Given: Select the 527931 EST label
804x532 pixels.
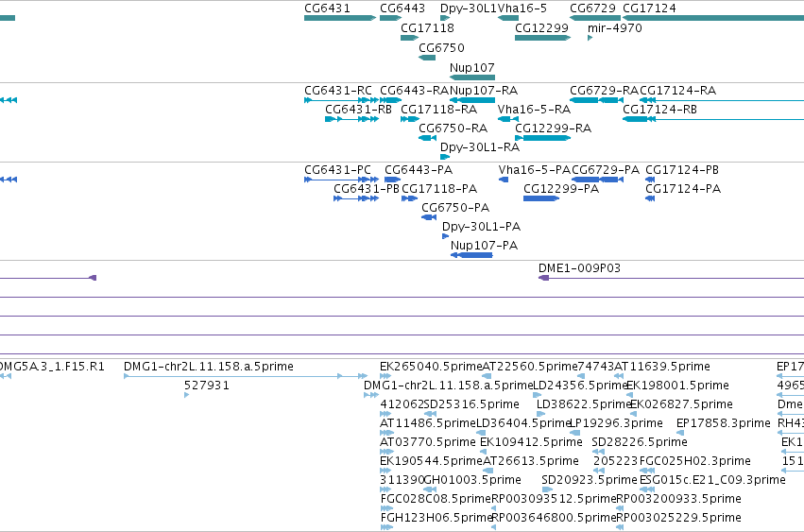Looking at the screenshot, I should pyautogui.click(x=207, y=386).
